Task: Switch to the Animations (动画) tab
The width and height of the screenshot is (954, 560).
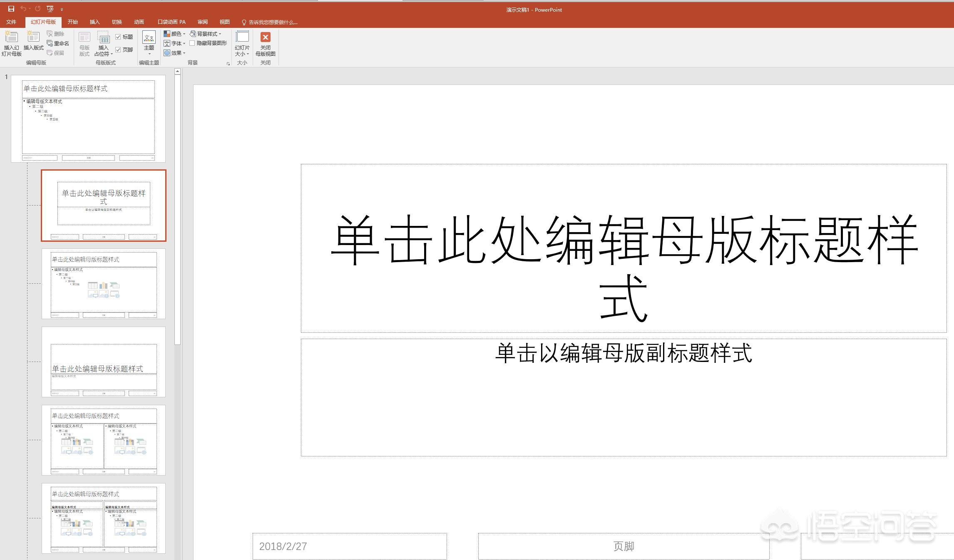Action: pyautogui.click(x=139, y=21)
